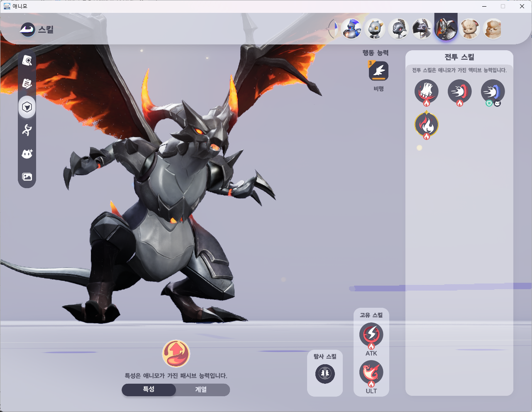Select the fluffy tan creature portrait

point(493,29)
